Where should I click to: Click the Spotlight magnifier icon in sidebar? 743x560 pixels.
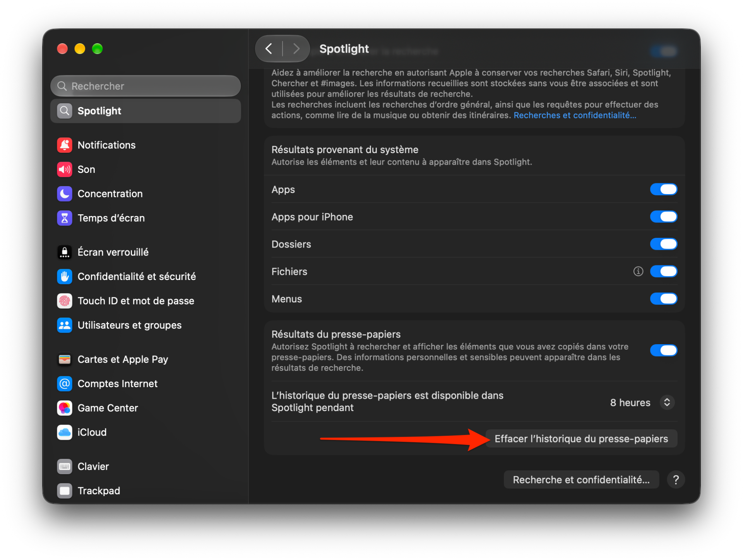tap(65, 111)
